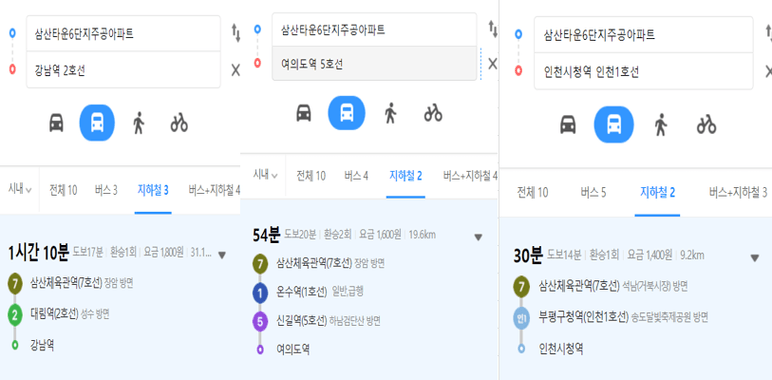Select car mode in the 강남역 route panel

coord(57,123)
